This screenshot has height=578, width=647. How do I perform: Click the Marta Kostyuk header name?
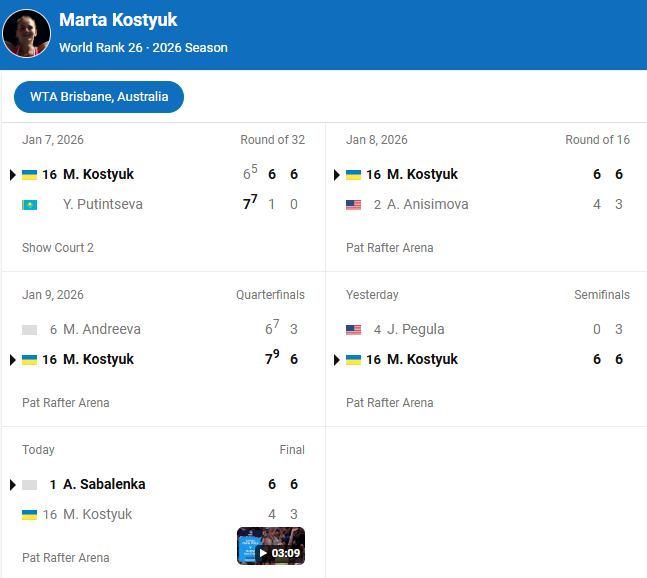click(x=118, y=21)
